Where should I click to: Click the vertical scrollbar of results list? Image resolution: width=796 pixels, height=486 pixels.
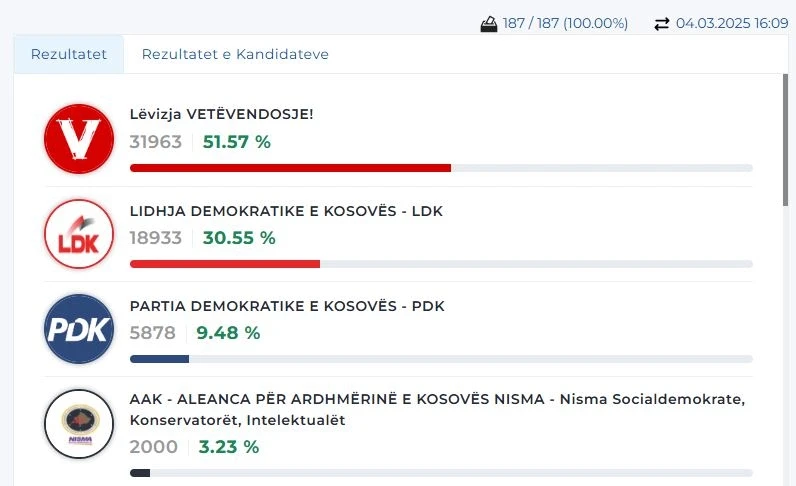[785, 140]
